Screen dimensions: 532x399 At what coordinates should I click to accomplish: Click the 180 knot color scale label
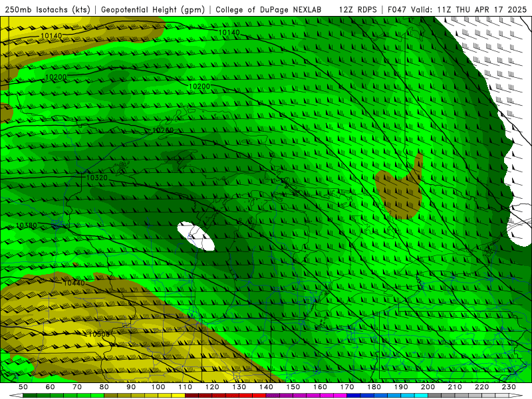coord(374,387)
